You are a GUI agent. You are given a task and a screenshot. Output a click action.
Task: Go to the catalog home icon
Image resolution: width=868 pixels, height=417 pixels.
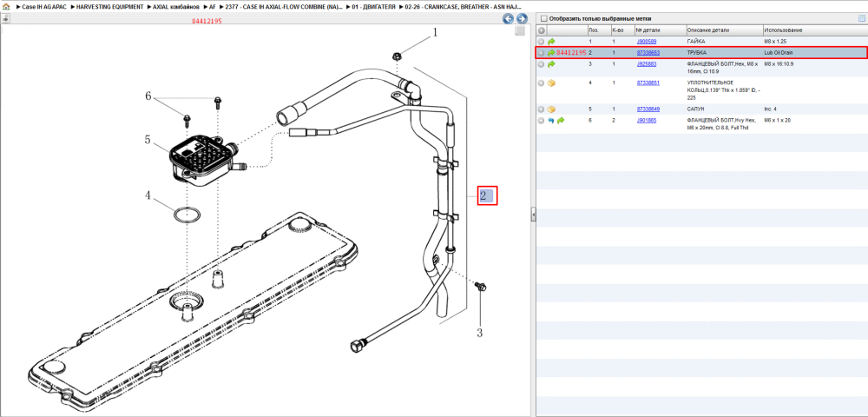pos(7,7)
